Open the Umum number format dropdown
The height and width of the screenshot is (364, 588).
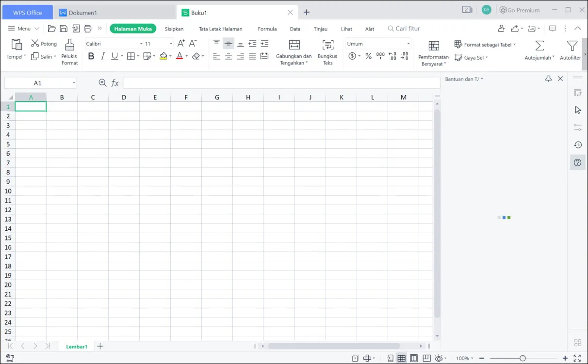(408, 44)
